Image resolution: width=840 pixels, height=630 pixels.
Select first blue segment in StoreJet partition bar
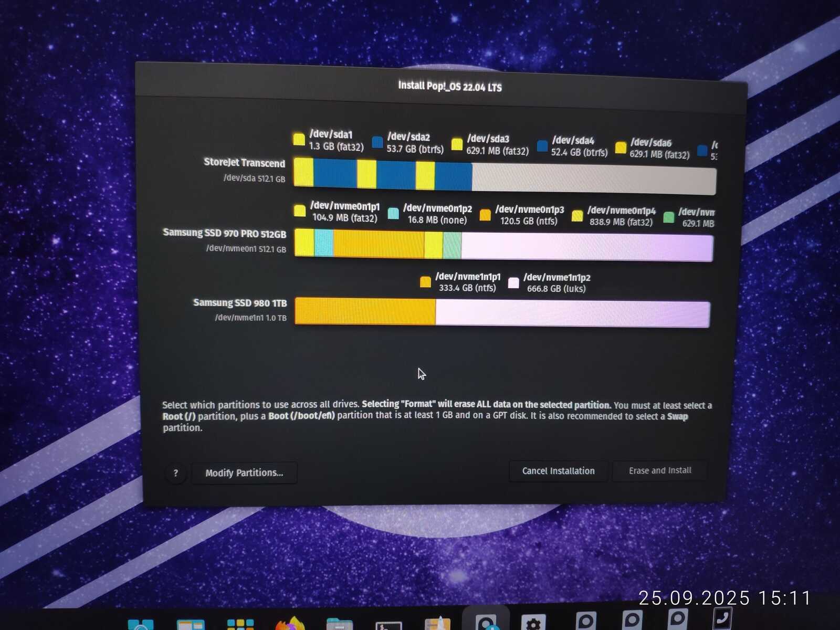[x=335, y=173]
